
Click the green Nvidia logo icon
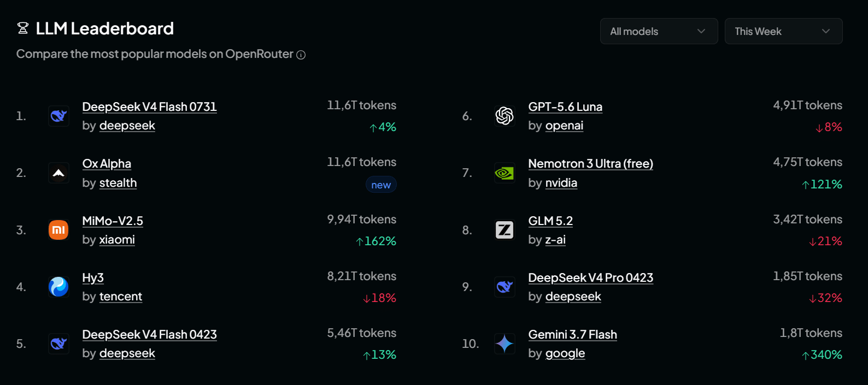coord(505,173)
